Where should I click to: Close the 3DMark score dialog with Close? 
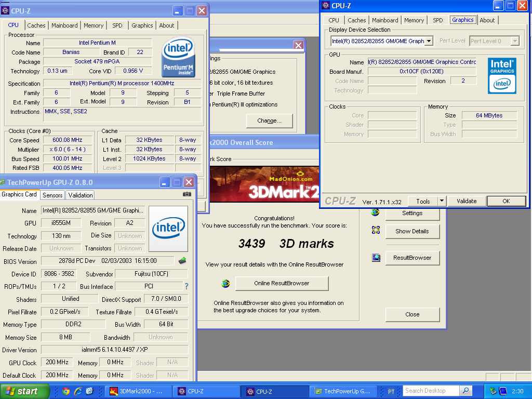412,314
